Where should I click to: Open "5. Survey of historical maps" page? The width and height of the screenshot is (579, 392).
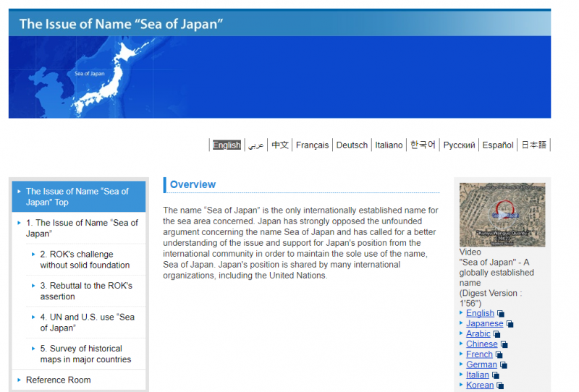pos(85,354)
